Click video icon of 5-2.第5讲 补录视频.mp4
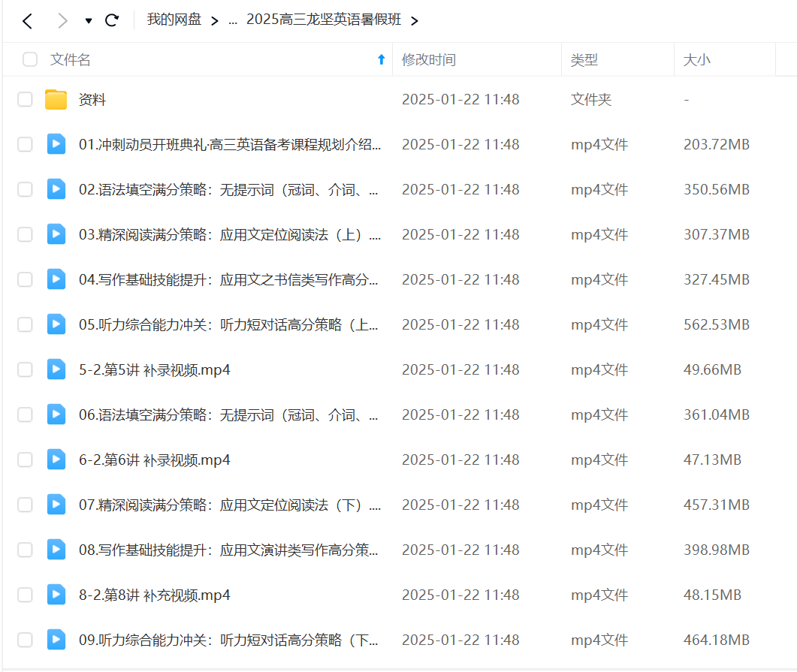 tap(56, 369)
